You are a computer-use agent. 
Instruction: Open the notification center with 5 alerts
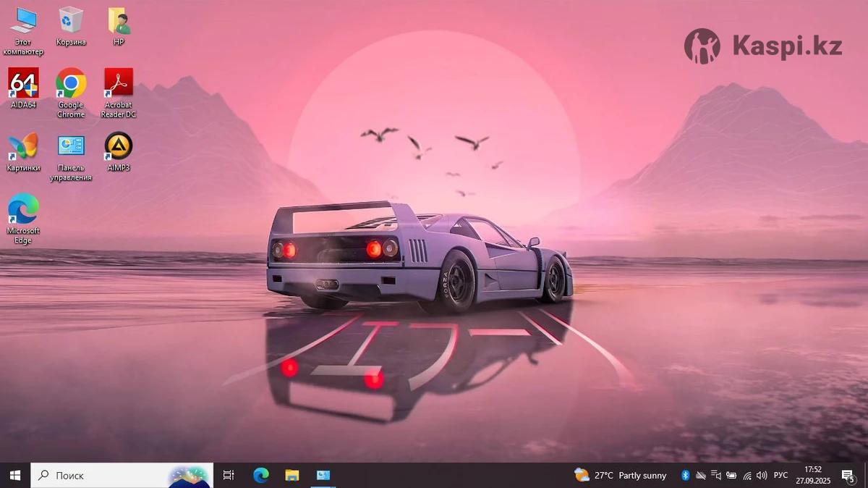click(x=847, y=475)
